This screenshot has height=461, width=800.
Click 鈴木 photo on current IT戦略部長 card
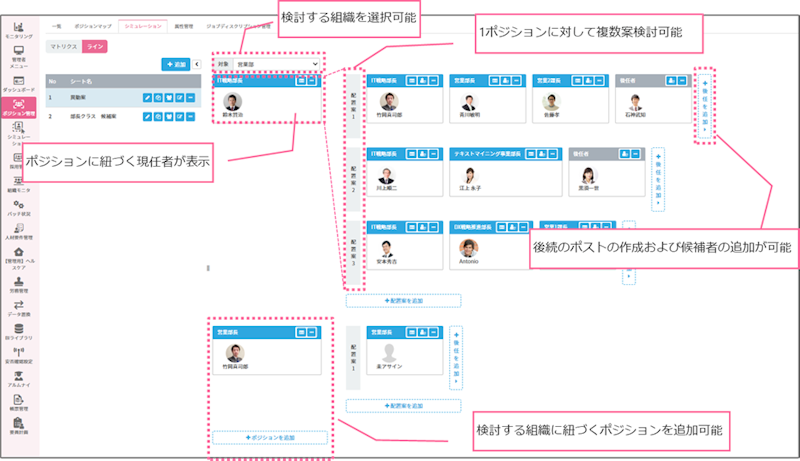[233, 101]
